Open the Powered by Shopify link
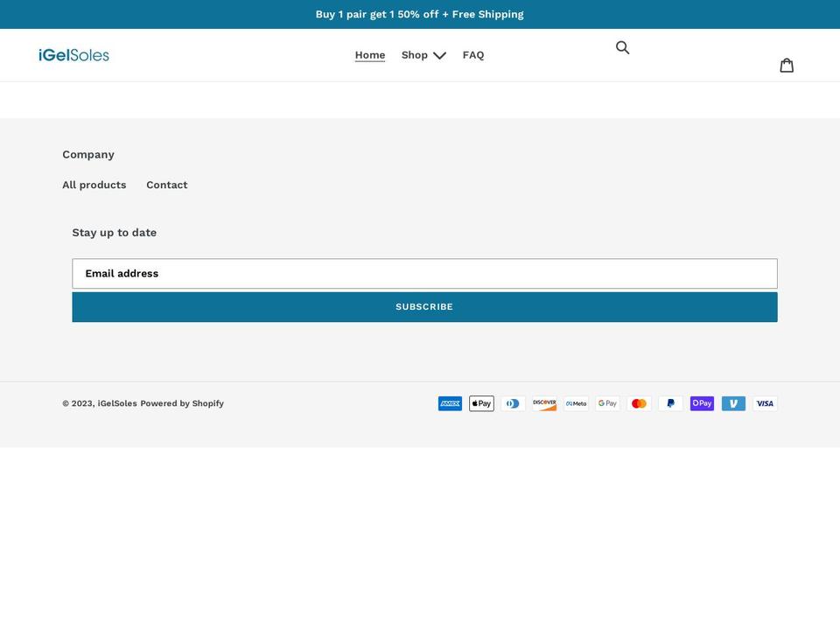The width and height of the screenshot is (840, 630). (x=182, y=403)
